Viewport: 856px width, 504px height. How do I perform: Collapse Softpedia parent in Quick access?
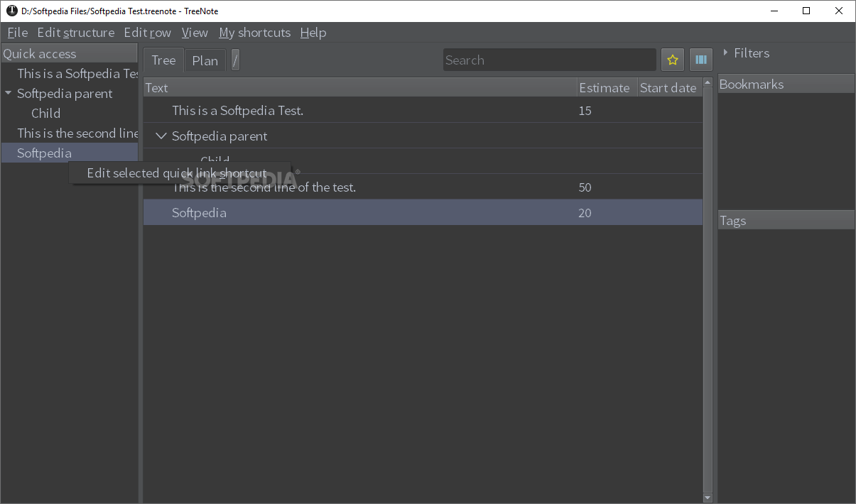(x=9, y=93)
